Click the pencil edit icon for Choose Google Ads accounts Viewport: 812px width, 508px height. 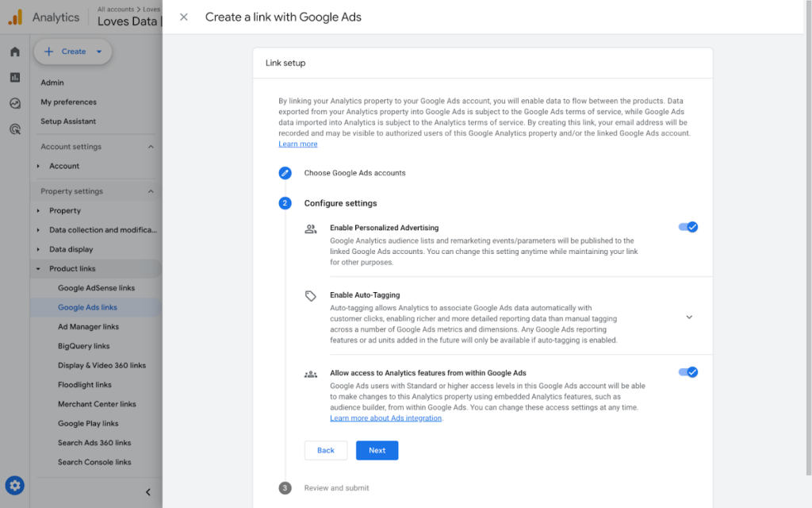coord(285,173)
